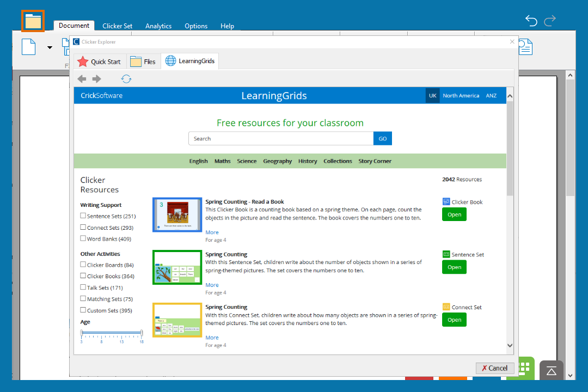
Task: Open the Analytics ribbon tab
Action: [x=158, y=26]
